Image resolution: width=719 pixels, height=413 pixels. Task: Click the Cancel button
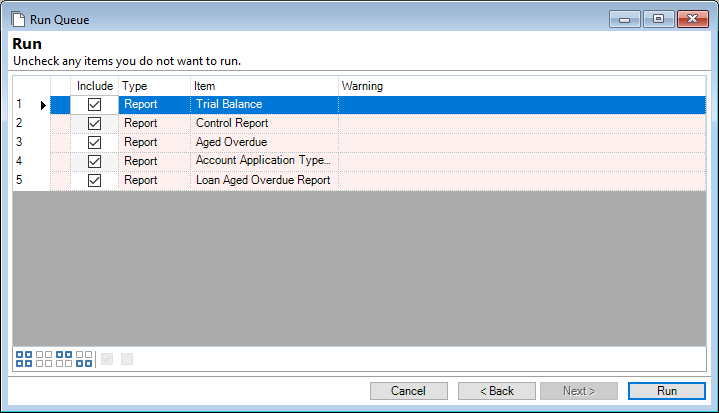409,391
